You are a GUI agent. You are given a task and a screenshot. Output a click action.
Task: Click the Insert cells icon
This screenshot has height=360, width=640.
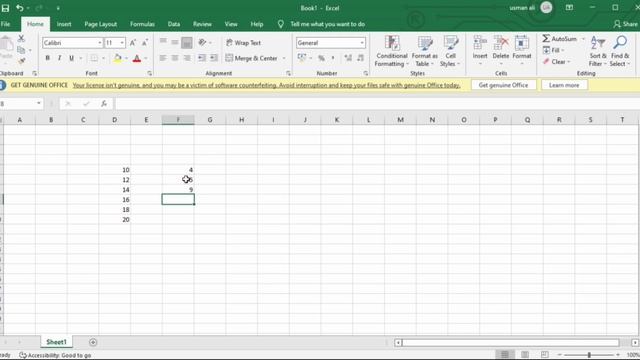[480, 42]
